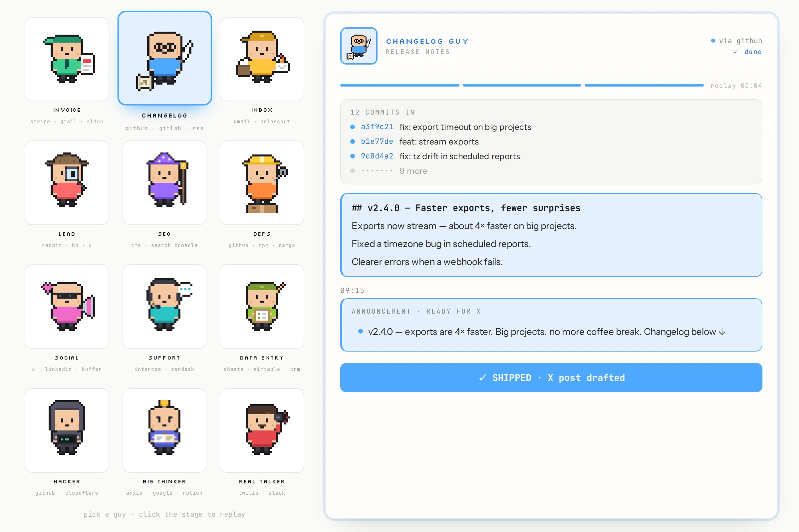This screenshot has width=799, height=532.
Task: Click the 09:15 timestamp
Action: [352, 290]
